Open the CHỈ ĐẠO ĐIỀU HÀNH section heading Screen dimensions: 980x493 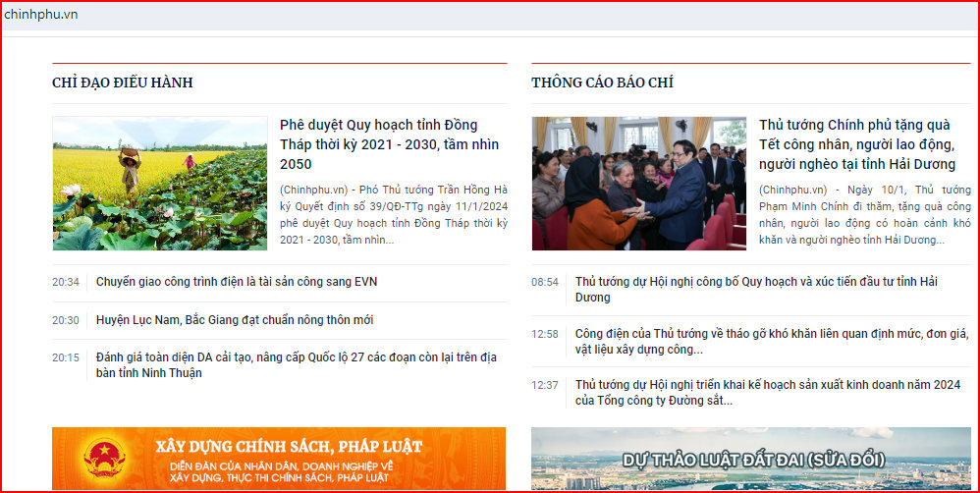pyautogui.click(x=123, y=82)
